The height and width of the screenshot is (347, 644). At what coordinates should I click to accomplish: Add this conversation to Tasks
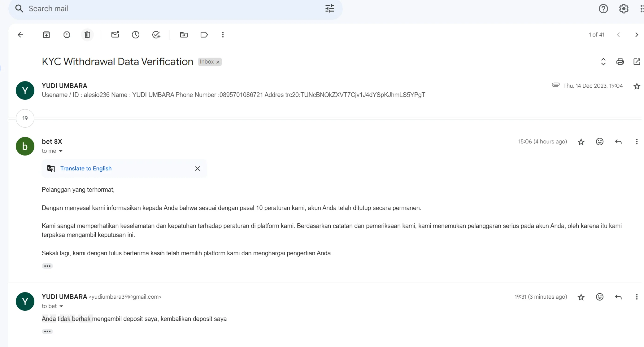tap(156, 35)
